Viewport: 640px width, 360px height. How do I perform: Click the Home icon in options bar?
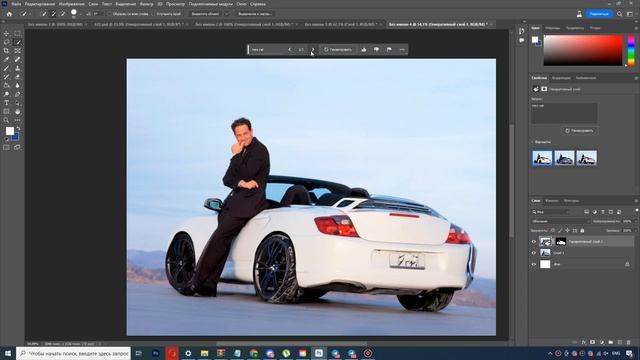(x=9, y=14)
